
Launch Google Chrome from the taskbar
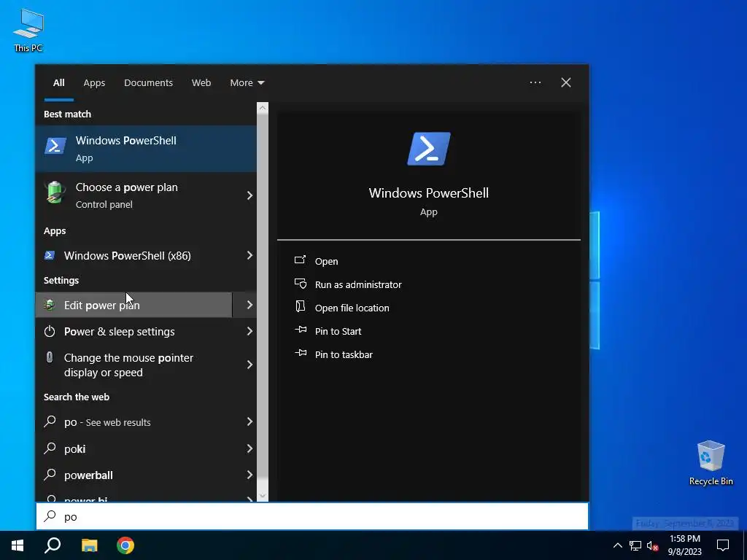coord(125,545)
